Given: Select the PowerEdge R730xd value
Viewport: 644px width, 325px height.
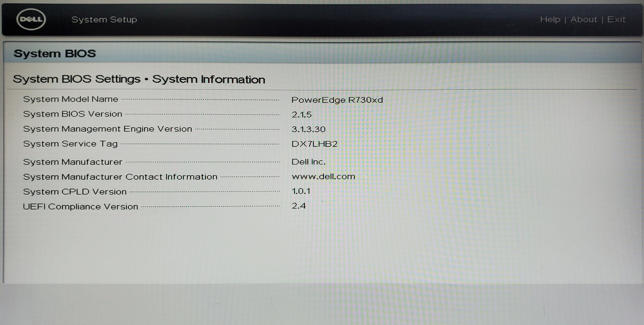Looking at the screenshot, I should [337, 100].
